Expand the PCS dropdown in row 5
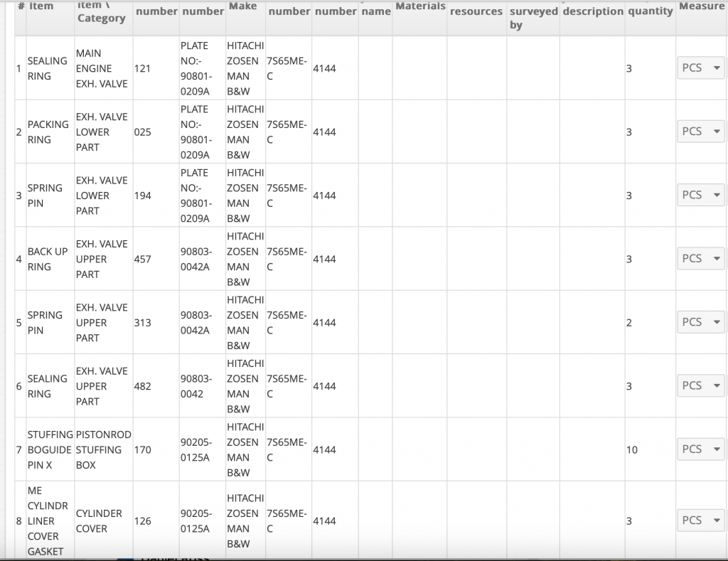 click(700, 322)
